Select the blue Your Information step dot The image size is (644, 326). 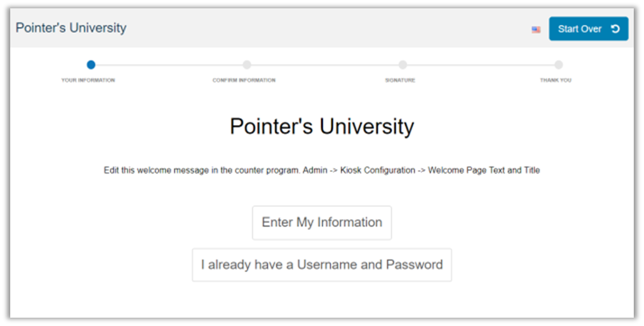click(x=91, y=65)
